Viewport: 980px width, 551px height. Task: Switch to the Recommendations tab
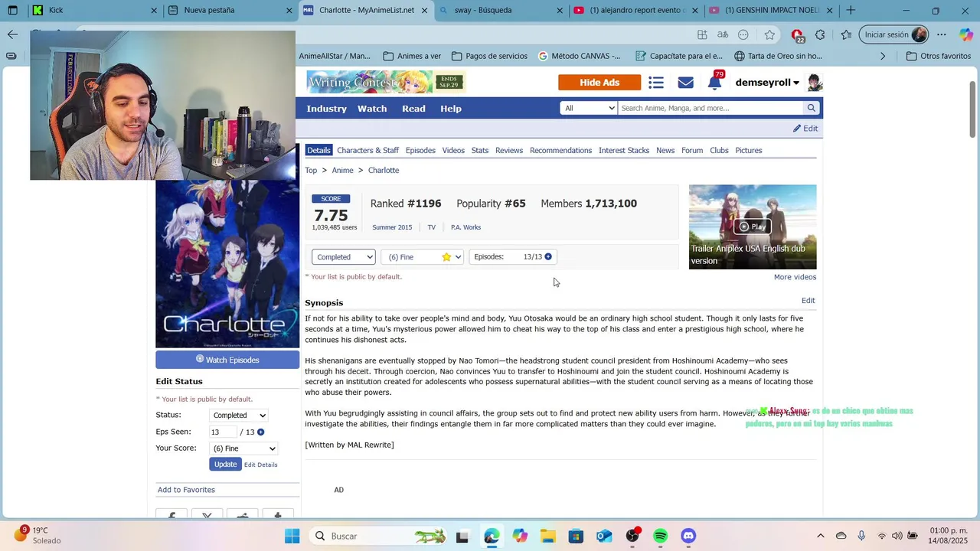pyautogui.click(x=560, y=151)
